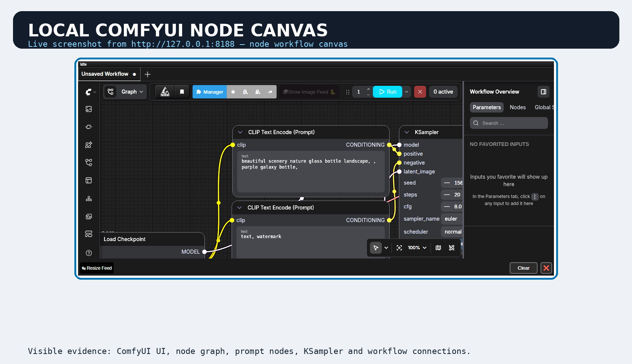Click the Resize Feed button
This screenshot has width=632, height=364.
(97, 268)
